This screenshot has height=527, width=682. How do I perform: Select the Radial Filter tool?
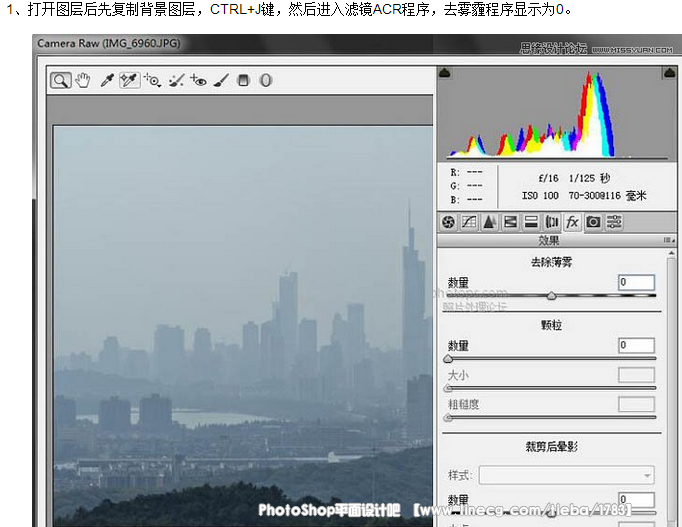coord(266,80)
